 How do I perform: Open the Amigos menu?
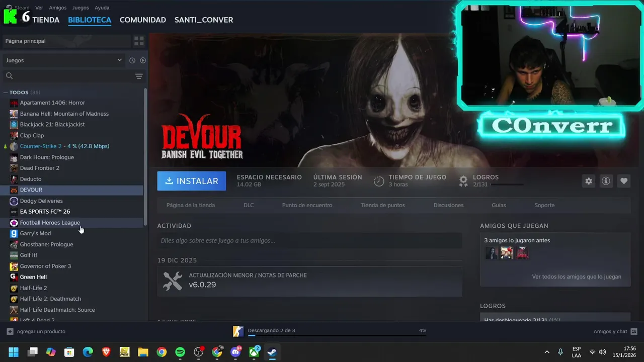[x=58, y=8]
